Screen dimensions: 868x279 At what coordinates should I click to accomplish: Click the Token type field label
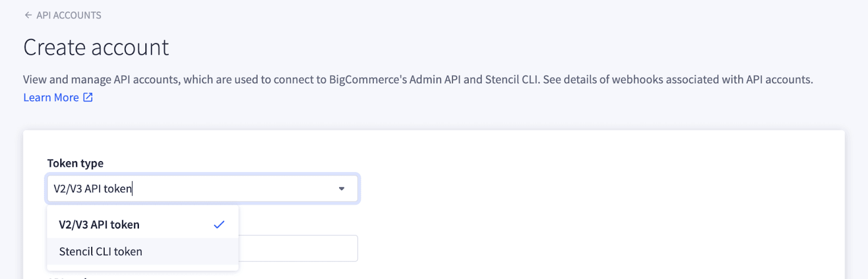tap(75, 163)
